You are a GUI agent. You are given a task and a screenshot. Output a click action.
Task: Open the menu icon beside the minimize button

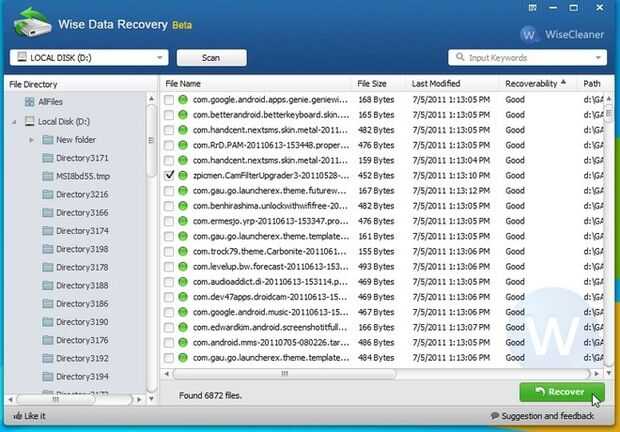532,8
